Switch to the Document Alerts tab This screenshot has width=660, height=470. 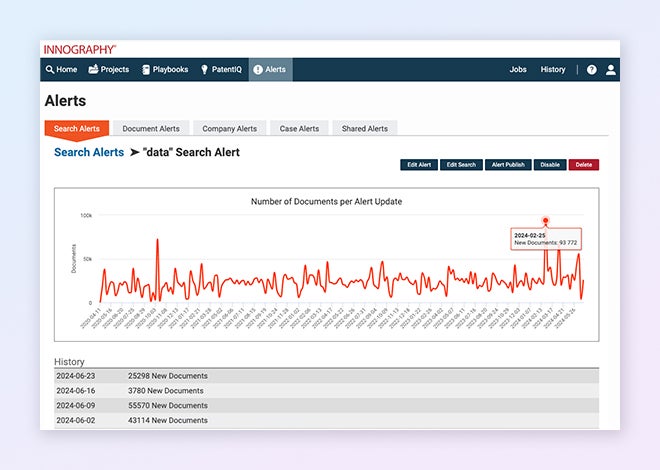click(x=151, y=129)
